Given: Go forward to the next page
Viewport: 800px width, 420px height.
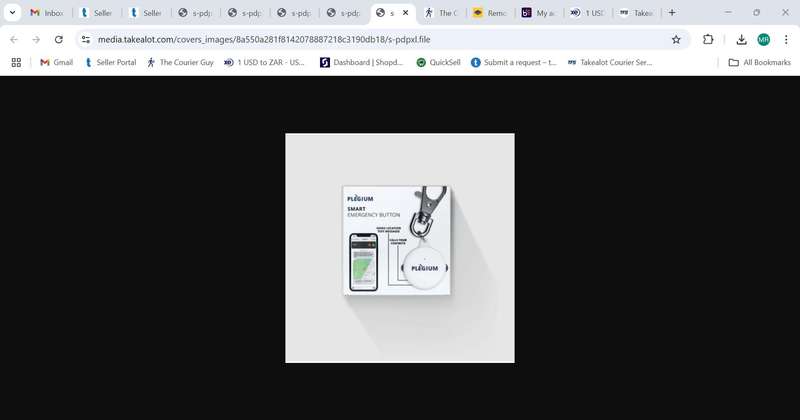Looking at the screenshot, I should (x=36, y=39).
